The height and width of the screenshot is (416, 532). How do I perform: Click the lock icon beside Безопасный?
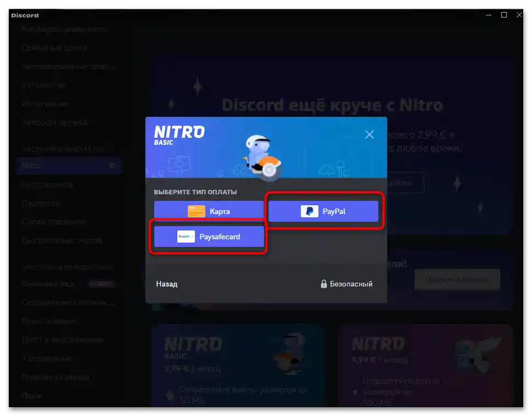324,284
